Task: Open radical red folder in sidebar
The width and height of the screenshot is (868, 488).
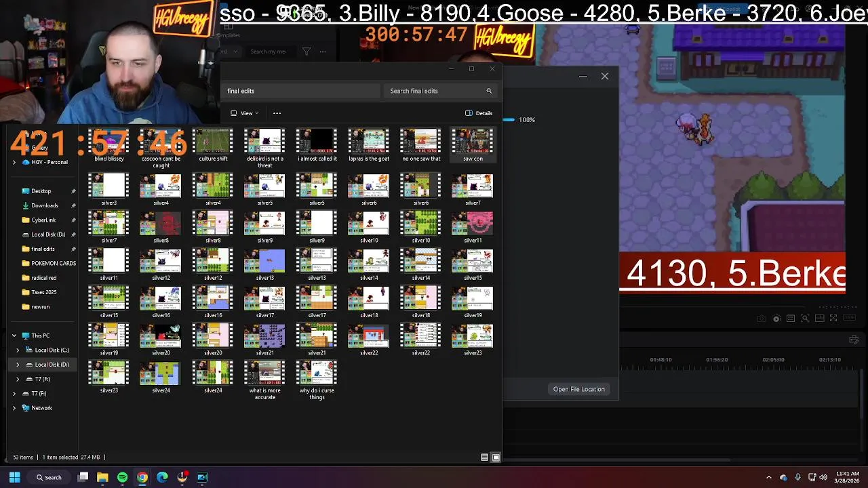Action: [x=43, y=278]
